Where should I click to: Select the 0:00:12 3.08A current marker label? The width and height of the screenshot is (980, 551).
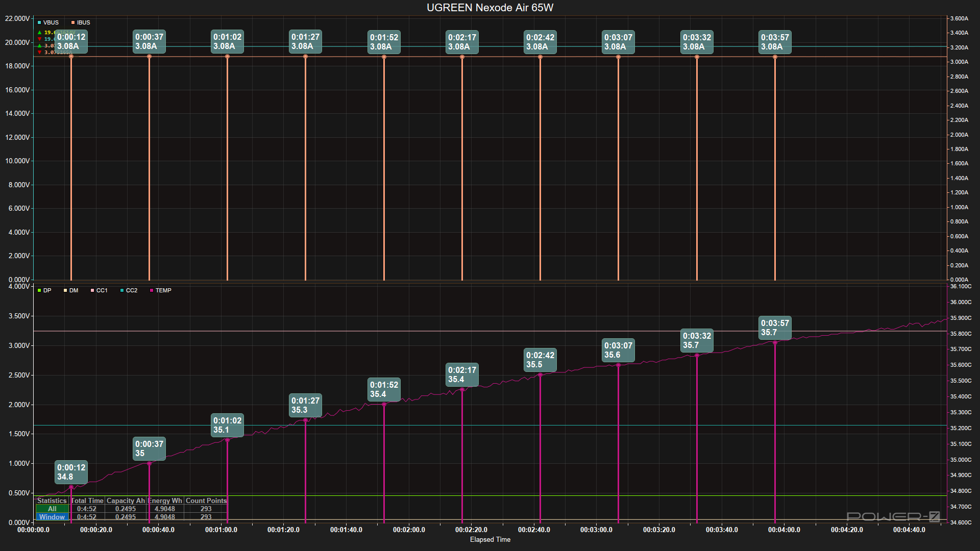[x=71, y=42]
